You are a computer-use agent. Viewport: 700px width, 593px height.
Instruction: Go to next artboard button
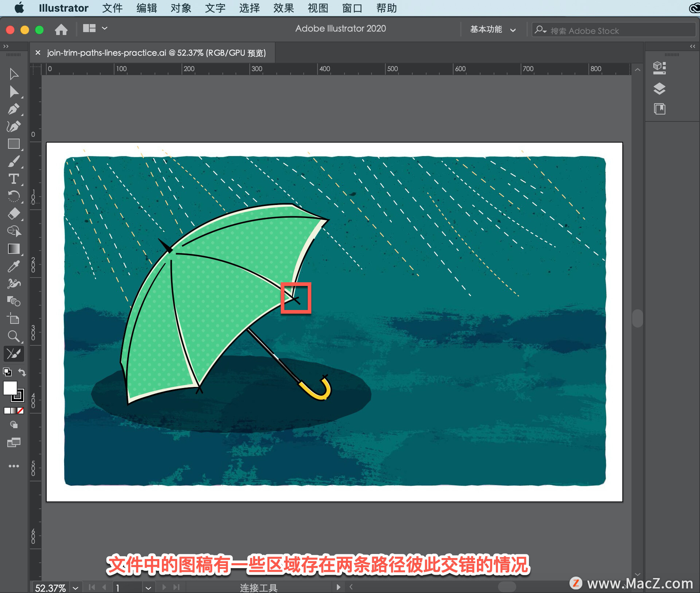(x=164, y=587)
